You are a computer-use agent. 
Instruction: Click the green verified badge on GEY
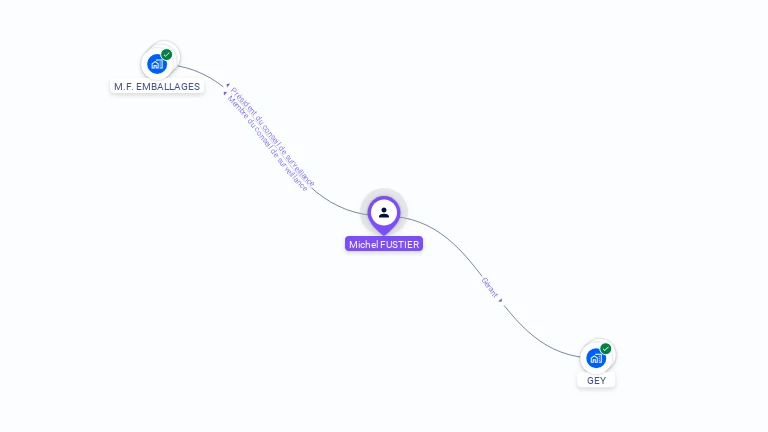click(x=606, y=349)
